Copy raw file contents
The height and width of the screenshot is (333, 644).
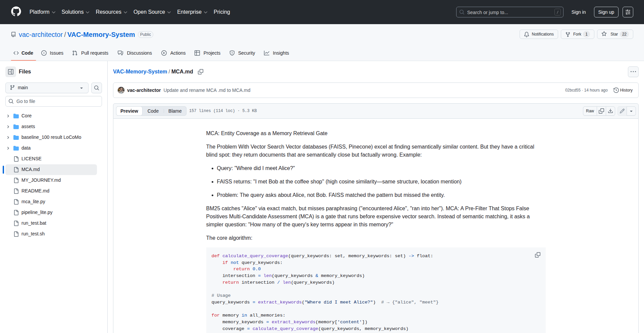coord(601,111)
